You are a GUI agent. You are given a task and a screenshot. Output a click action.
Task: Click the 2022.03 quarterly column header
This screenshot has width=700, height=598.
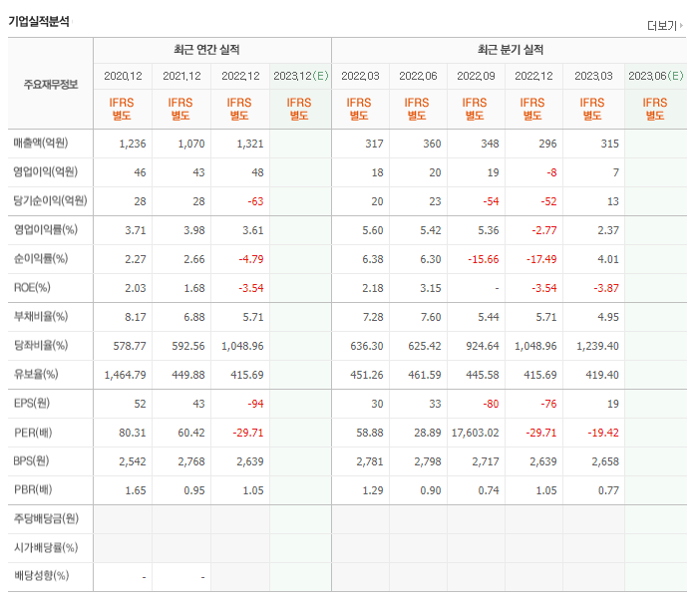point(360,76)
